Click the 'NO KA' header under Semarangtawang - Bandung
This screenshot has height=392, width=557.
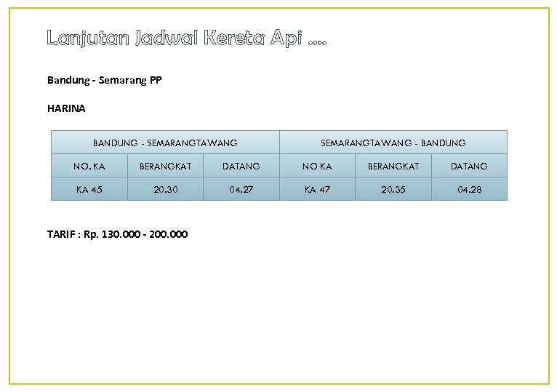[317, 166]
